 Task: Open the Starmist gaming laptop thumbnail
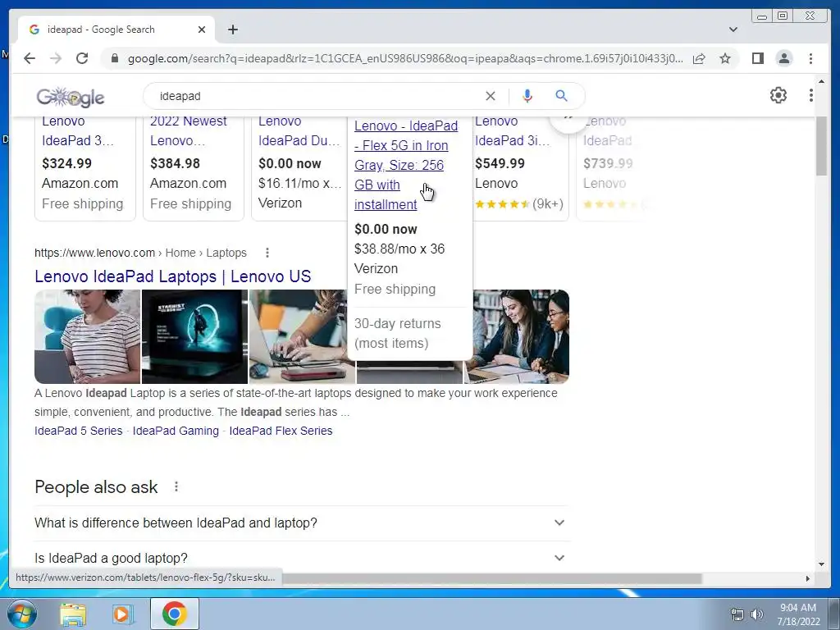195,336
